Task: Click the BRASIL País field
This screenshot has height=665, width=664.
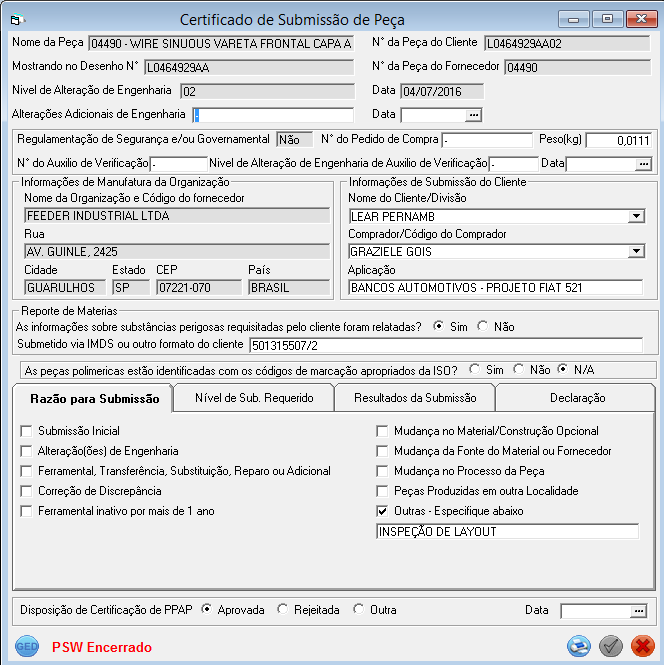Action: (289, 288)
